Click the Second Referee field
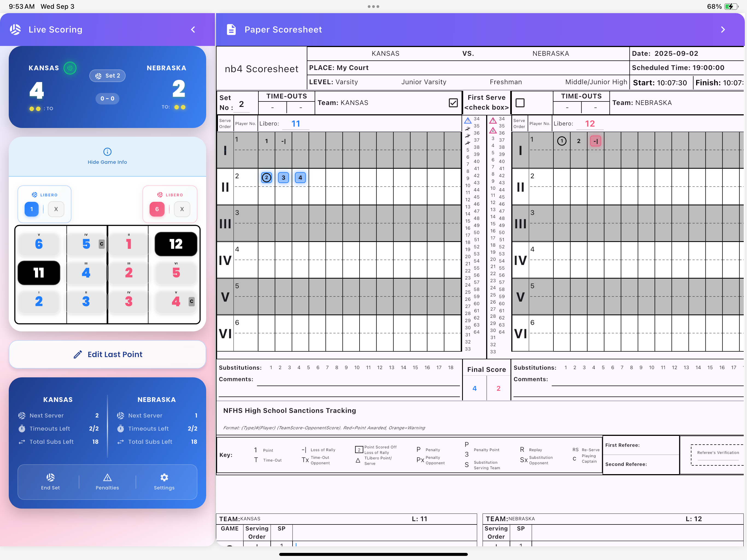 point(641,464)
